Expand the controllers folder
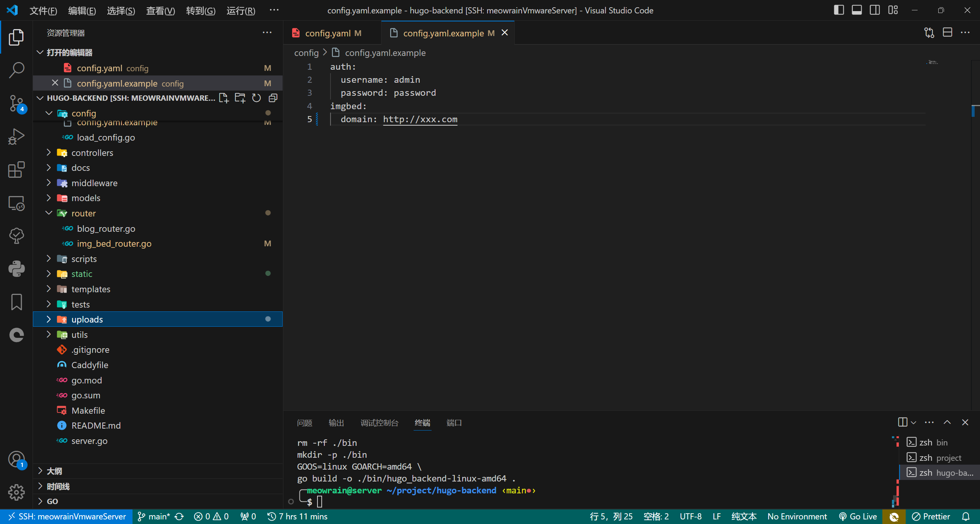 click(92, 152)
